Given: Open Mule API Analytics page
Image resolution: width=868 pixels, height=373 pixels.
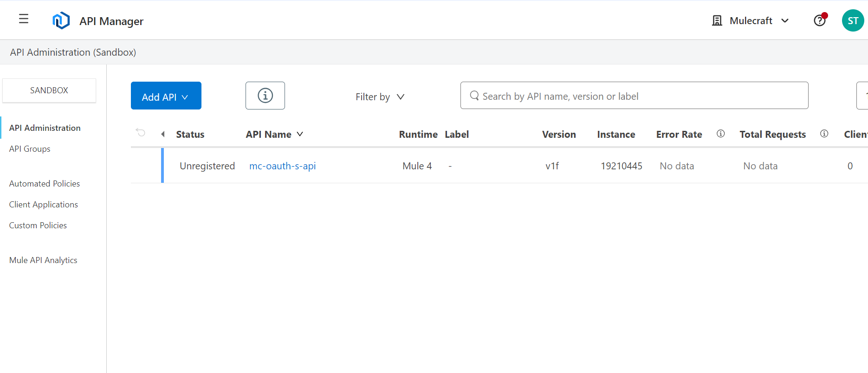Looking at the screenshot, I should click(x=43, y=260).
